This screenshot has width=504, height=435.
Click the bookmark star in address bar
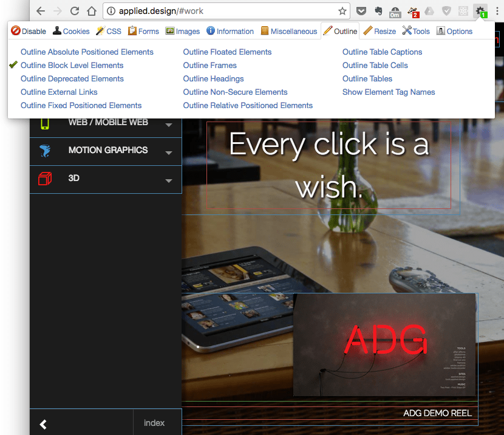342,11
